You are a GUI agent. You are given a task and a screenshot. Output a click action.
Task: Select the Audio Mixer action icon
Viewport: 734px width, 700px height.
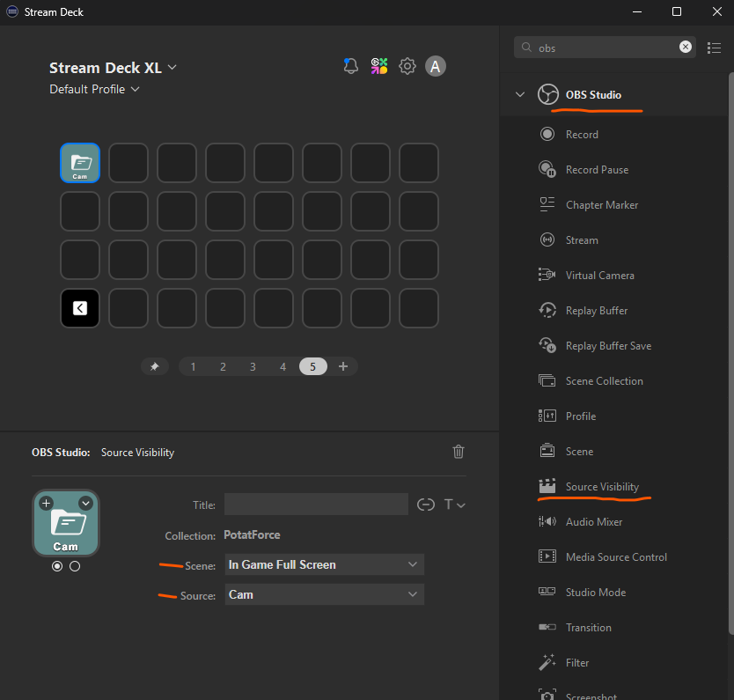tap(547, 521)
